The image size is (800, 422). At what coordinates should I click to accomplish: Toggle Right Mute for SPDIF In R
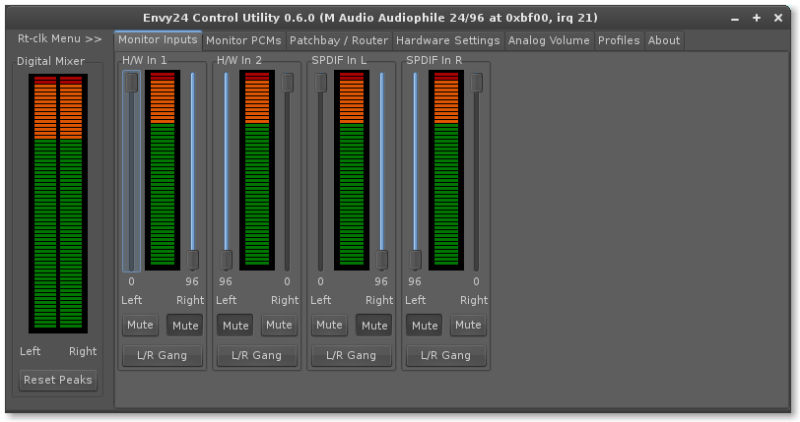click(x=468, y=325)
